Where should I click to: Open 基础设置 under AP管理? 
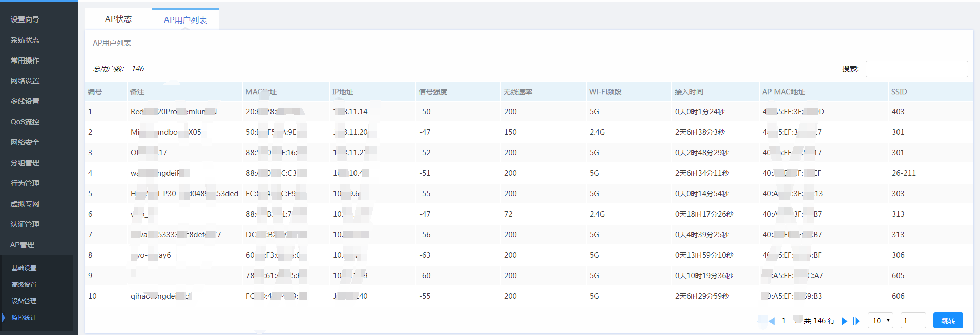point(24,268)
